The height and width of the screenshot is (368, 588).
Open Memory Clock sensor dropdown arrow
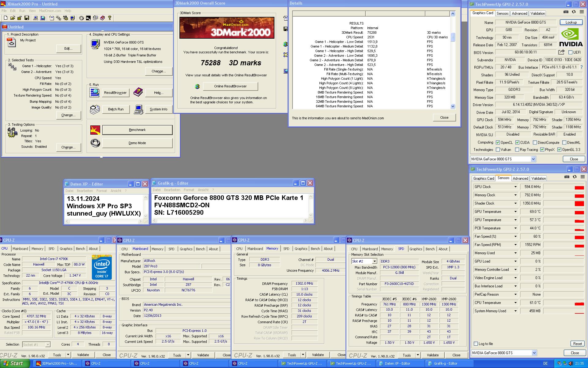click(515, 195)
